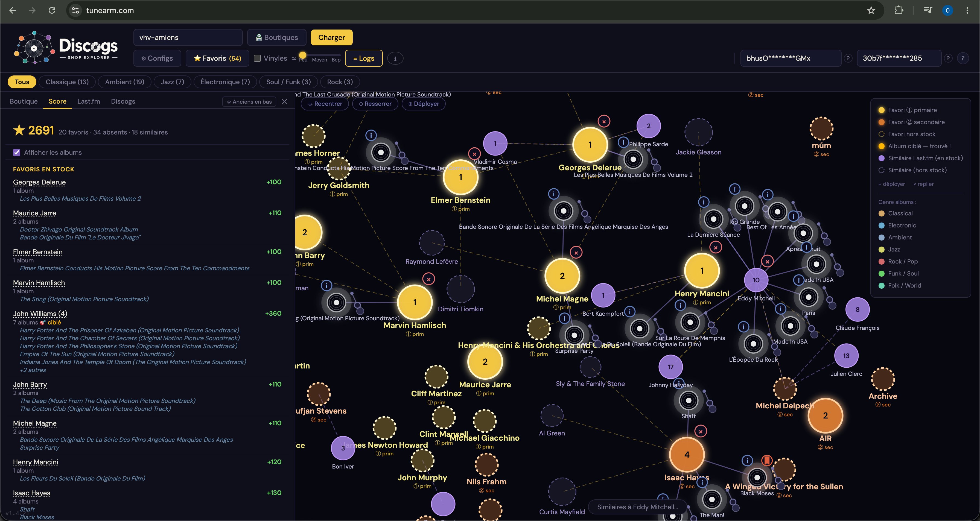Expand Claude François node showing 8
This screenshot has width=980, height=521.
(x=857, y=309)
